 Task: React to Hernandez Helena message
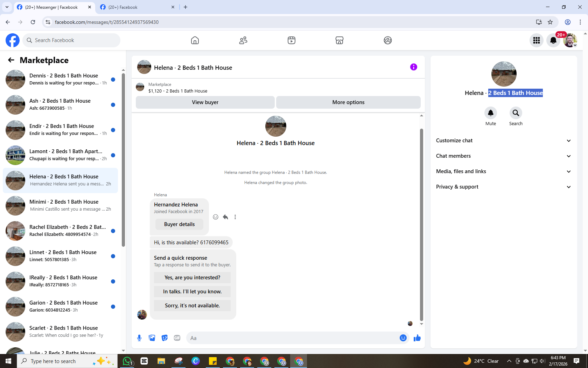216,217
